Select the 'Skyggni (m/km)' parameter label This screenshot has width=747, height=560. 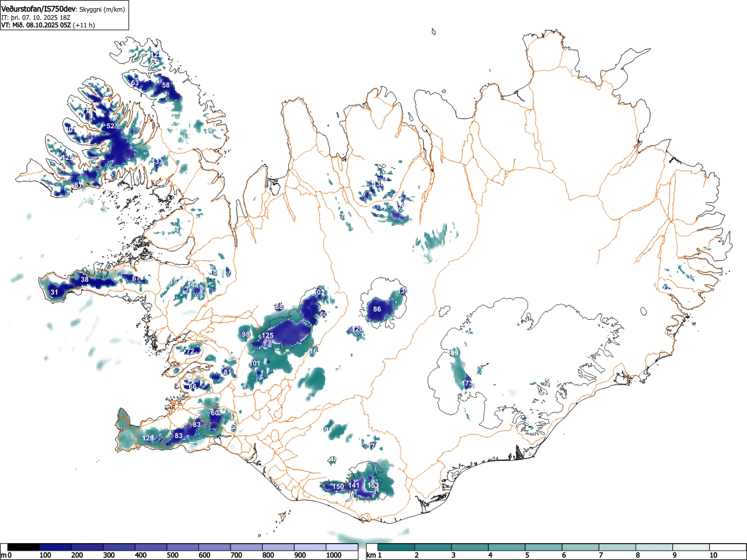point(102,9)
